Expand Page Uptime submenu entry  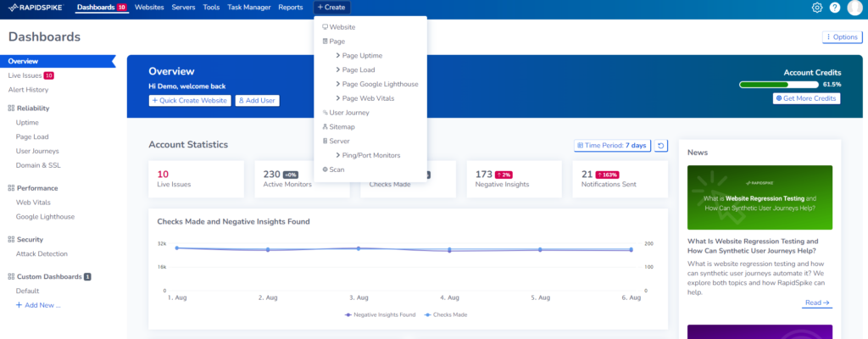click(x=359, y=55)
